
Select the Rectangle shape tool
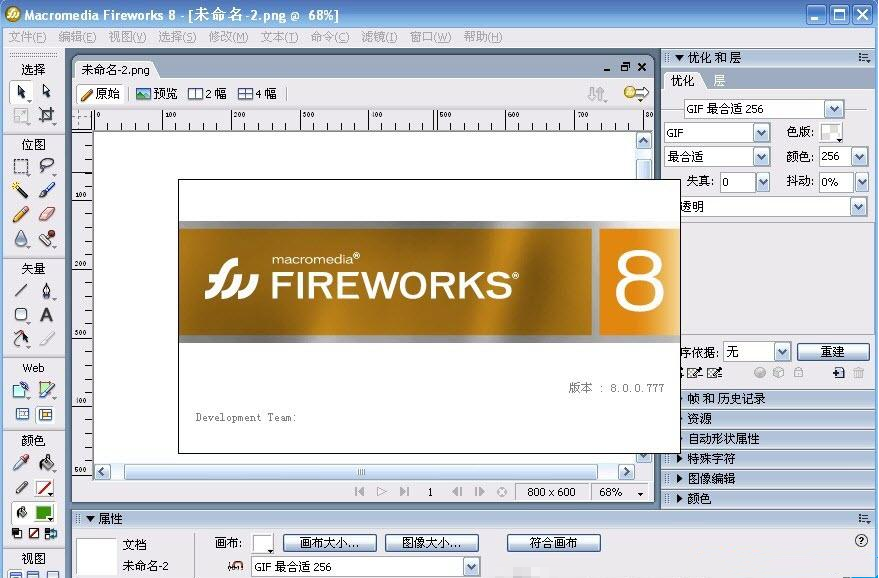[x=21, y=315]
